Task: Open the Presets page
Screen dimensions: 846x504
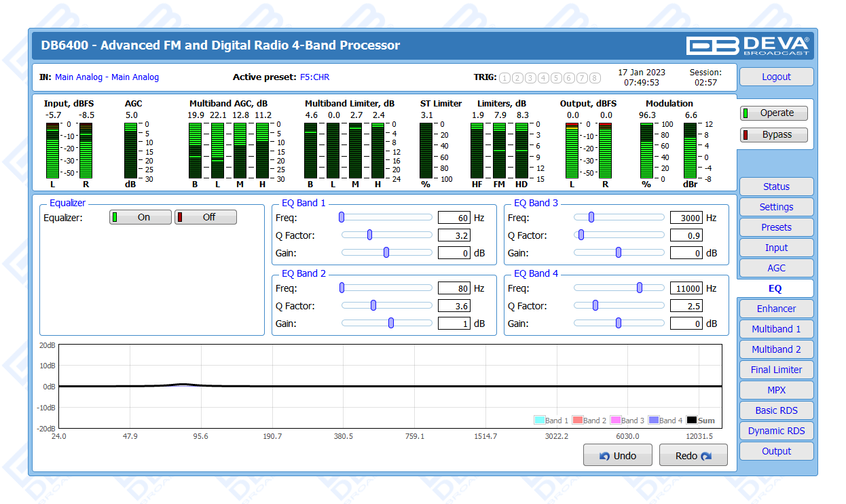Action: 776,227
